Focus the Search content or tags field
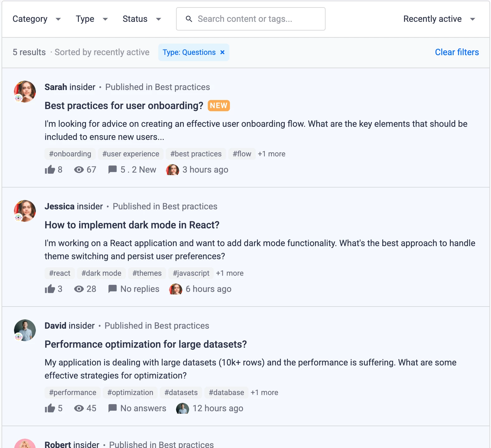The height and width of the screenshot is (448, 491). click(251, 19)
